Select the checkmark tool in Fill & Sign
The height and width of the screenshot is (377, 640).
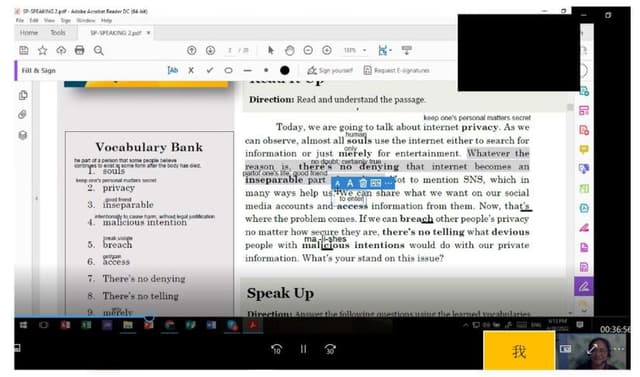[x=209, y=70]
